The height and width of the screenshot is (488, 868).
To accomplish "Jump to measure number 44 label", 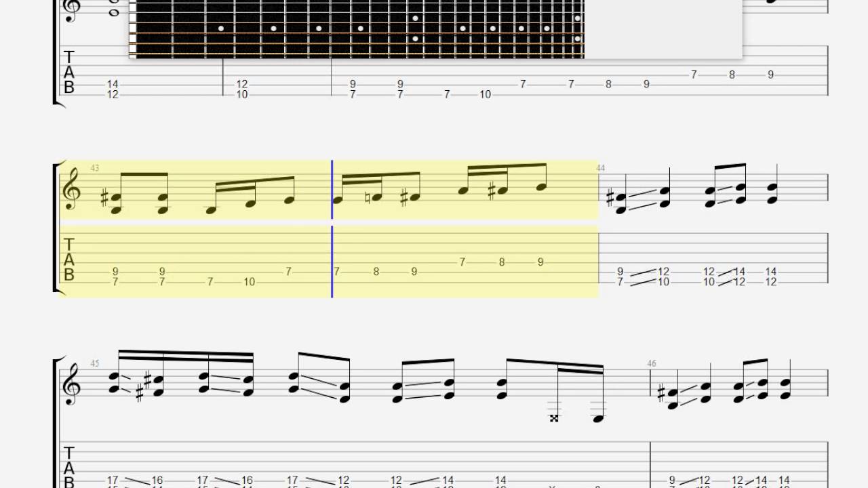I will 601,167.
